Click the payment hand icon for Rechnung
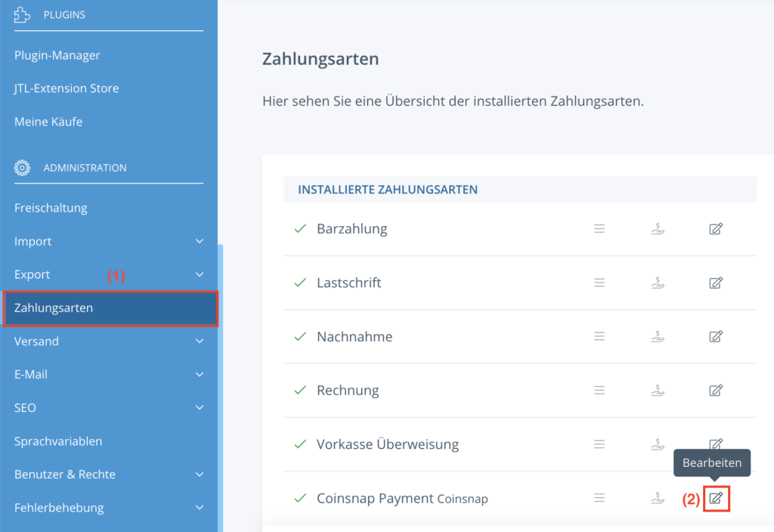774x532 pixels. (658, 391)
